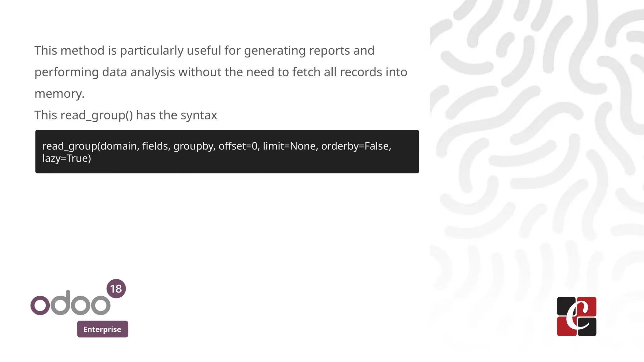This screenshot has height=362, width=644.
Task: Click the line 'This read_group() has the syntax'
Action: pos(125,115)
